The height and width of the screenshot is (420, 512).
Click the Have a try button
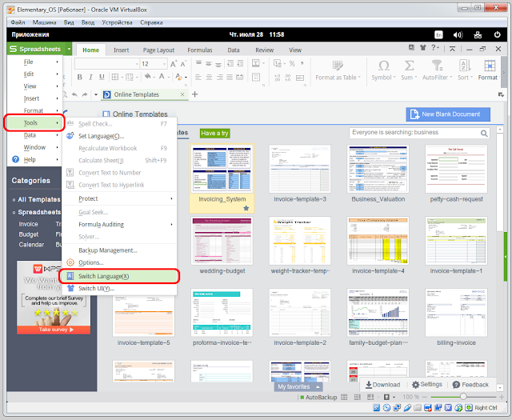(214, 134)
